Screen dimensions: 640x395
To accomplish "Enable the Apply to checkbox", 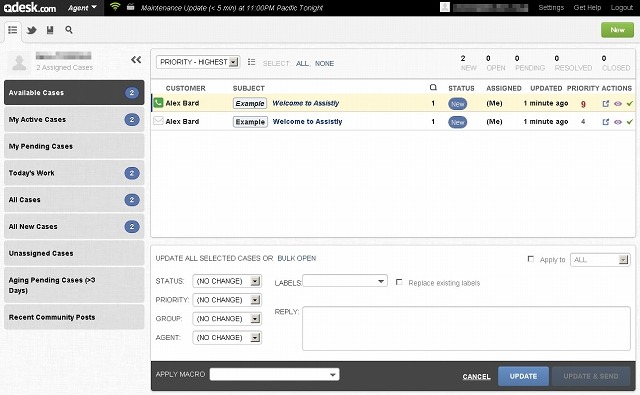I will [531, 259].
